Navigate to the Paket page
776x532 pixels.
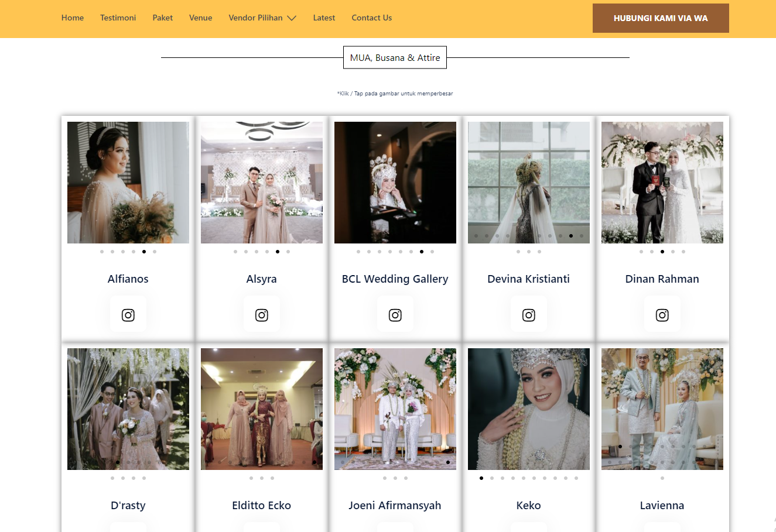162,18
